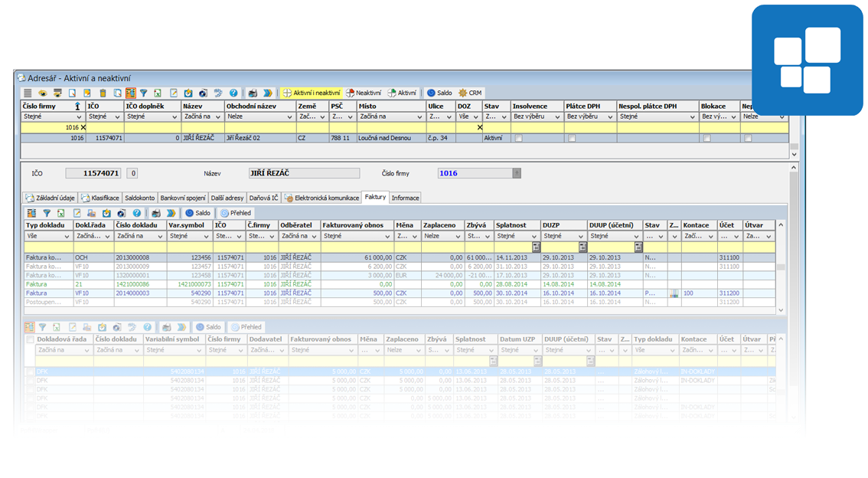This screenshot has height=478, width=868.
Task: Click the trash delete icon in top toolbar
Action: point(103,93)
